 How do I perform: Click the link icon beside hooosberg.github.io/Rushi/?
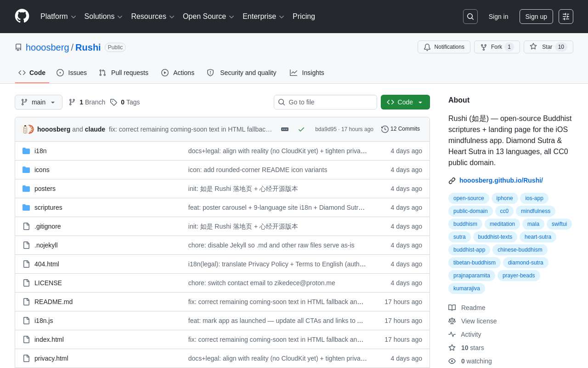(x=452, y=181)
